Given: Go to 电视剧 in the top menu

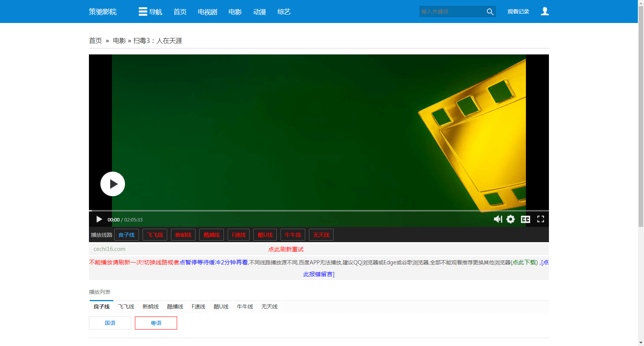Looking at the screenshot, I should click(207, 12).
